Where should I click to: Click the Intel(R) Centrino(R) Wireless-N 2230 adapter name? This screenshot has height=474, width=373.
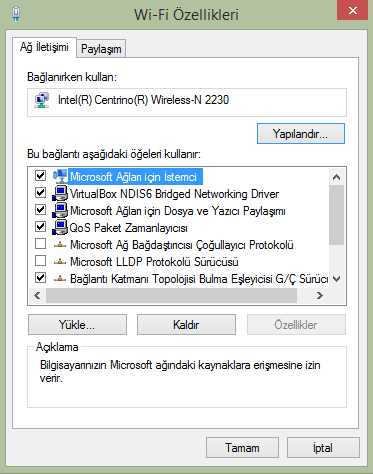[143, 100]
